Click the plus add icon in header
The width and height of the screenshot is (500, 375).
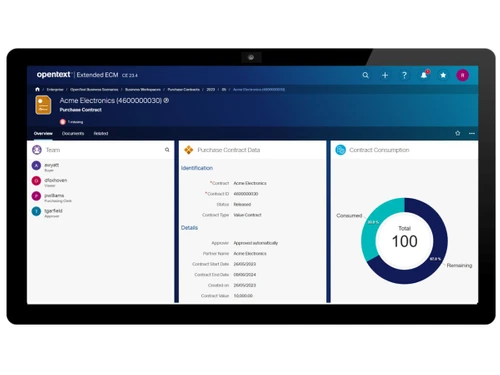click(x=385, y=75)
